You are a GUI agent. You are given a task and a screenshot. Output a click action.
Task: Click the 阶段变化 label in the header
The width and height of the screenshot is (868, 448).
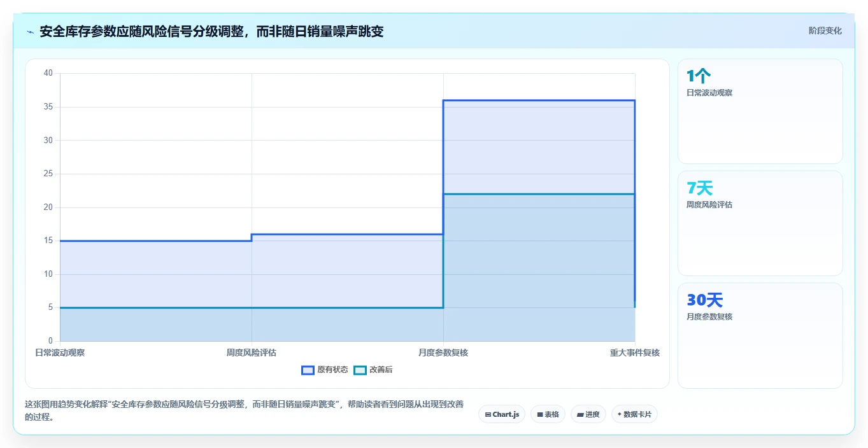click(825, 31)
